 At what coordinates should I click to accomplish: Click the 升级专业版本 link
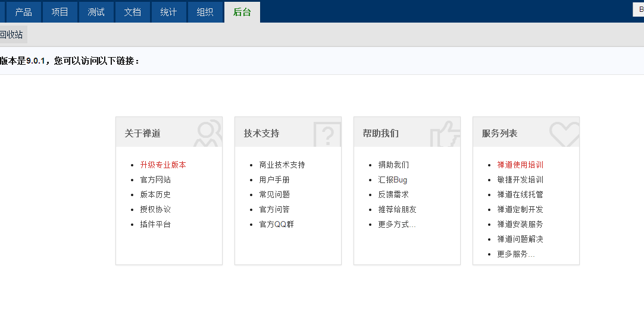163,165
